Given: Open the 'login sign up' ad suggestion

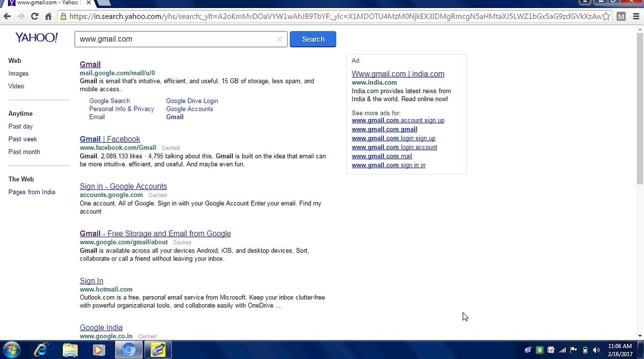Looking at the screenshot, I should coord(393,138).
